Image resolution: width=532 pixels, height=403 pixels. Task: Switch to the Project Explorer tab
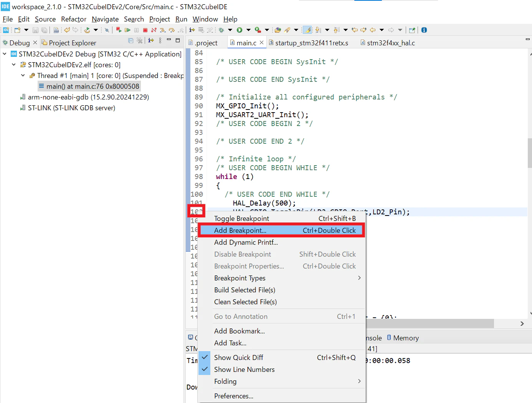[x=69, y=43]
